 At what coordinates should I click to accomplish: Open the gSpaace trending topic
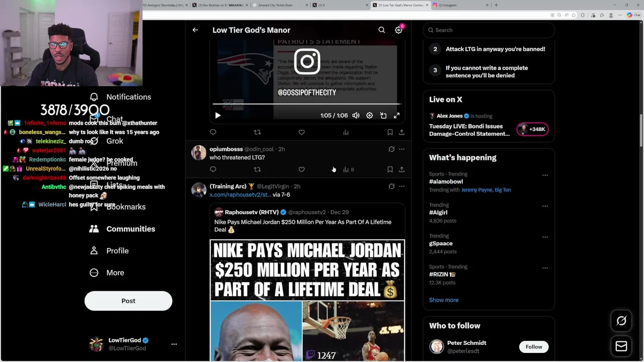[x=441, y=243]
